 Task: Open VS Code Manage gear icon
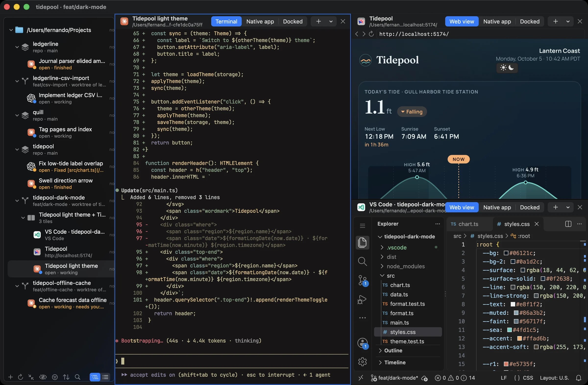(x=362, y=362)
